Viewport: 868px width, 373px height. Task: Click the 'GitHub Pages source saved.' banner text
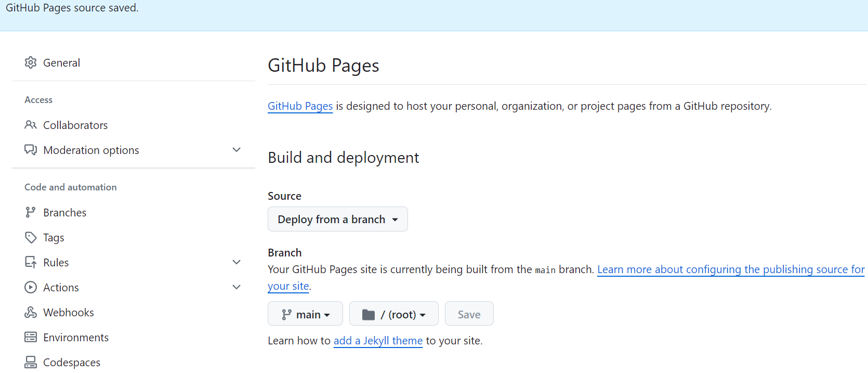(72, 8)
